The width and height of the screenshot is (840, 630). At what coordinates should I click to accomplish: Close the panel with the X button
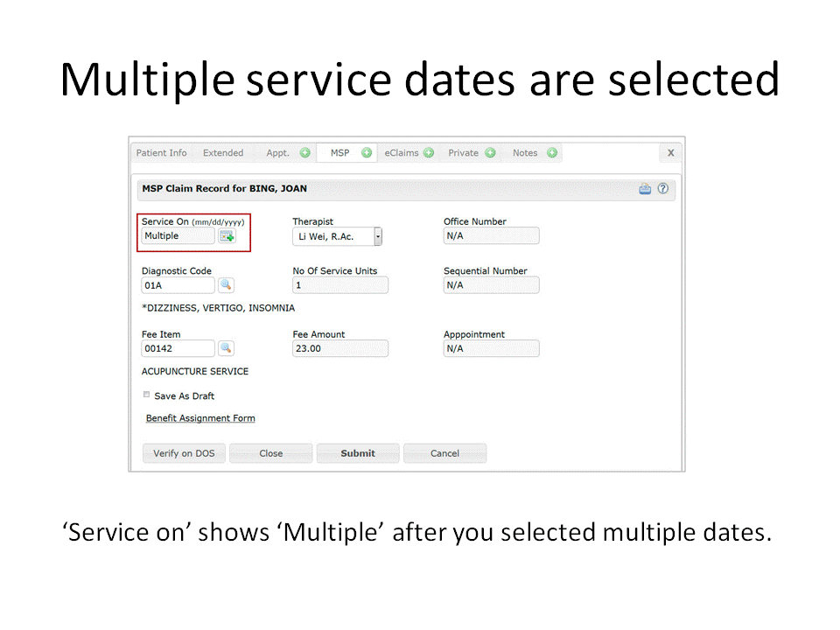[x=670, y=153]
